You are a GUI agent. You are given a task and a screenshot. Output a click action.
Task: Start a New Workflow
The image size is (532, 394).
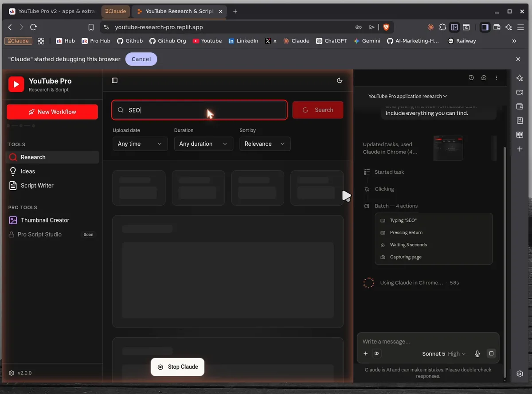pos(52,112)
